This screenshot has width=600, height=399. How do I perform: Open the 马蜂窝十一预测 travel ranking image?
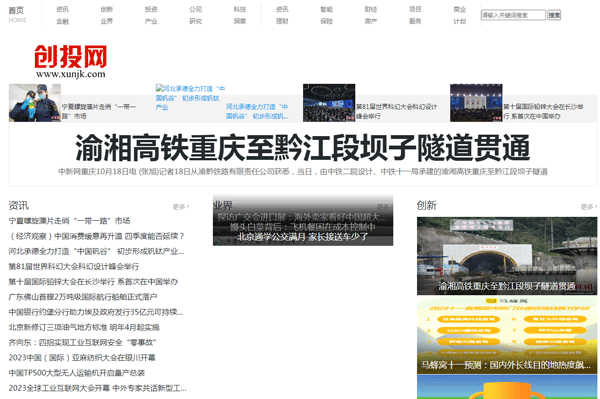(x=507, y=335)
